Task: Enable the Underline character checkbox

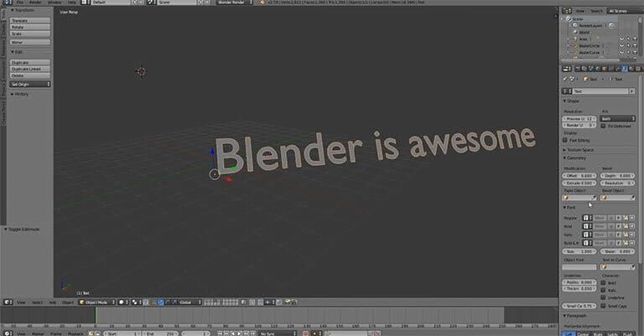Action: (x=604, y=297)
